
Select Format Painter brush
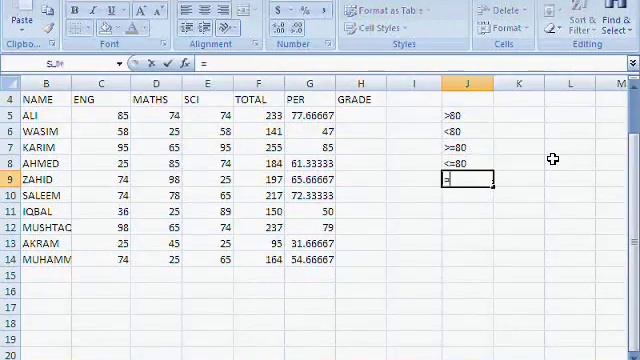coord(49,28)
